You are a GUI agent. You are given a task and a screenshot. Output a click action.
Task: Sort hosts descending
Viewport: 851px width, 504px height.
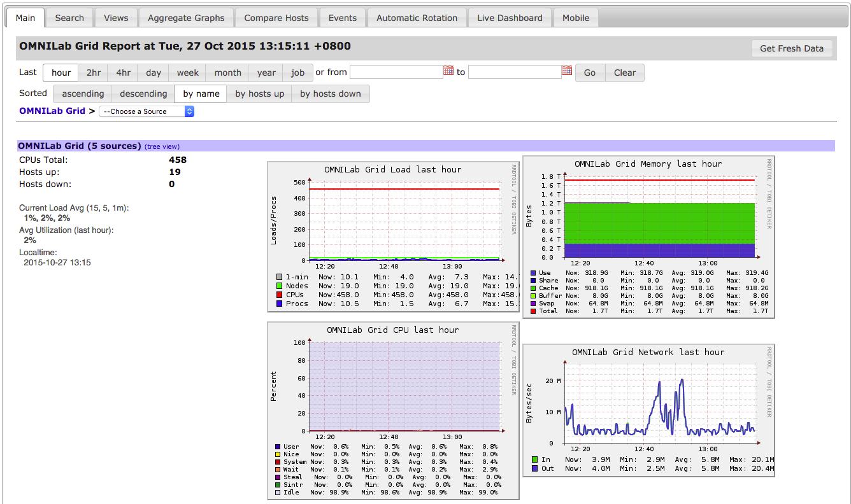[143, 94]
